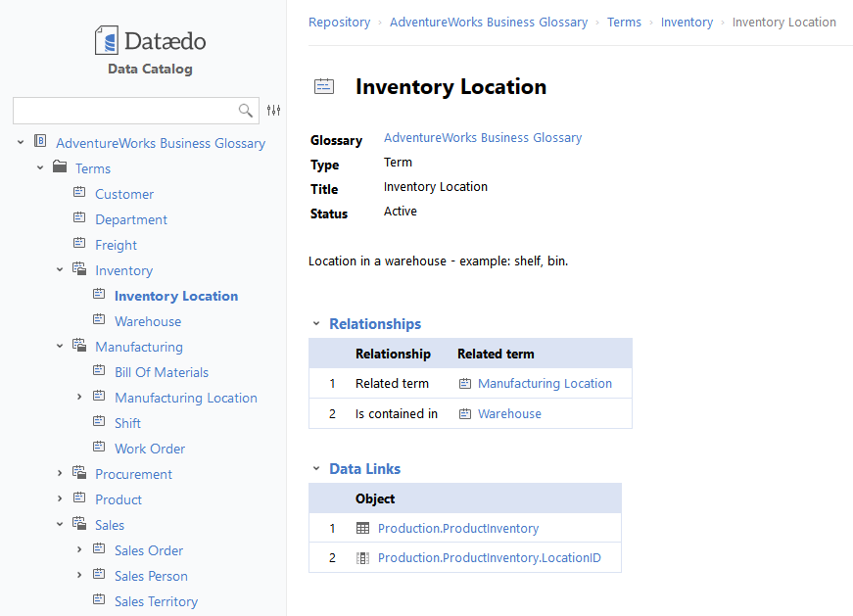This screenshot has width=853, height=616.
Task: Expand the Procurement tree node
Action: tap(60, 474)
